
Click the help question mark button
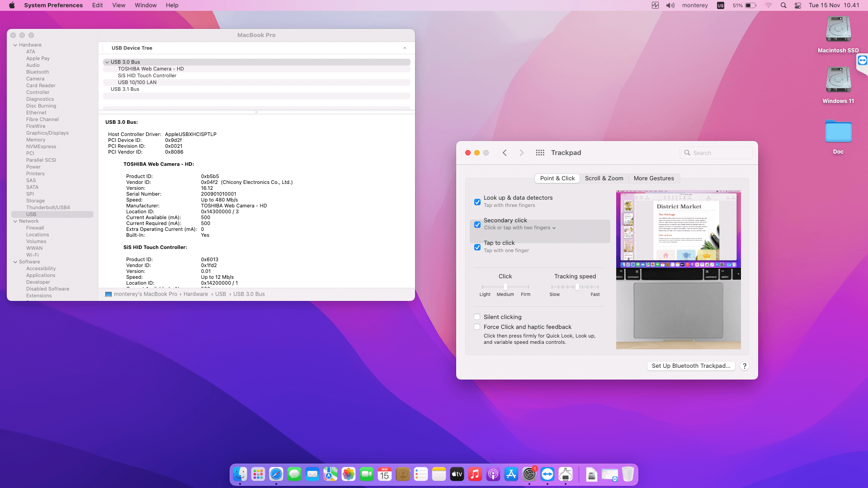(745, 366)
